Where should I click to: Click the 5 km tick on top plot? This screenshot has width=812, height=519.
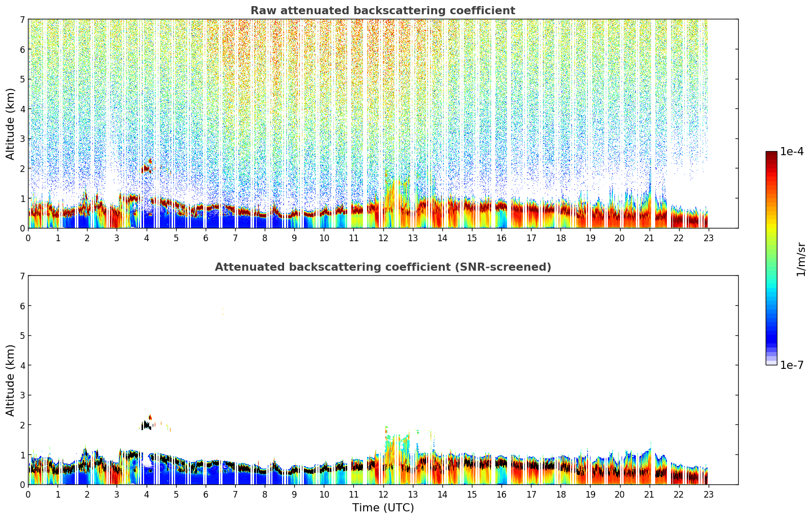22,79
